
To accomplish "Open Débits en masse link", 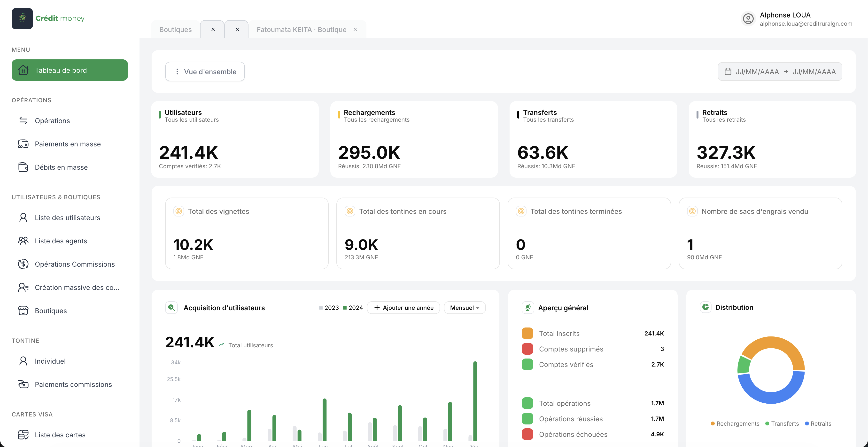I will (70, 167).
